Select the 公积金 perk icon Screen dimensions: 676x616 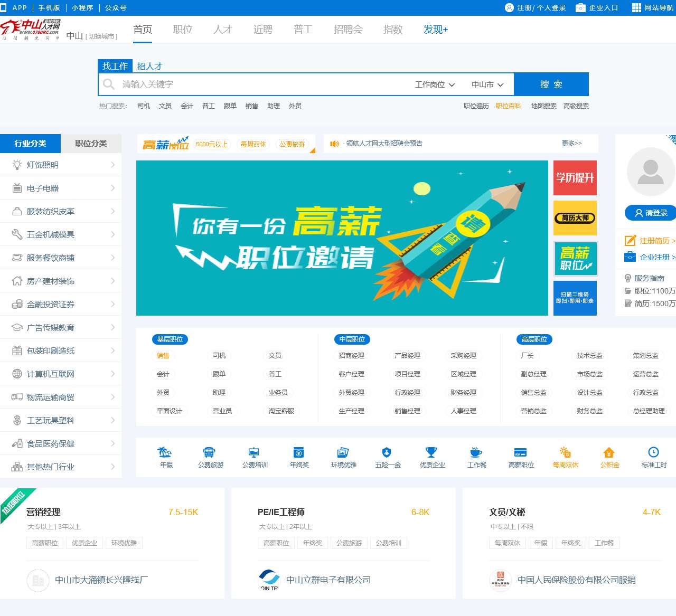pos(609,452)
